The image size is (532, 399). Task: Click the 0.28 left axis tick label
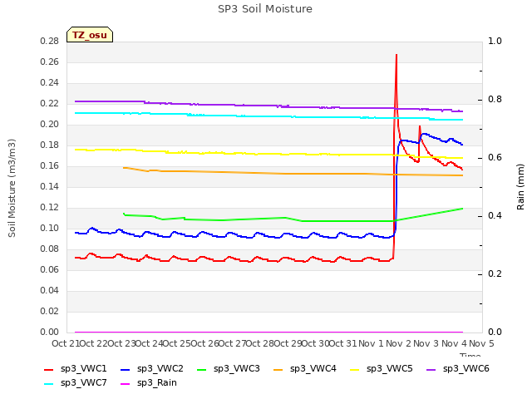coord(50,42)
